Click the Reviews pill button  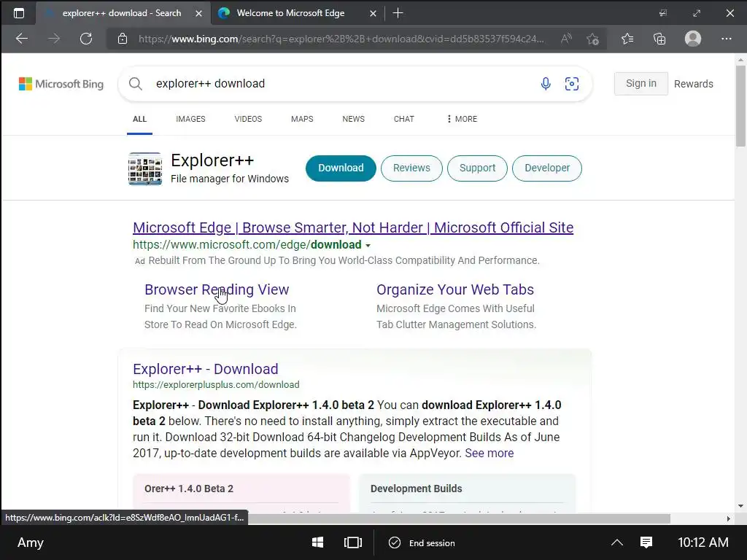click(x=411, y=168)
